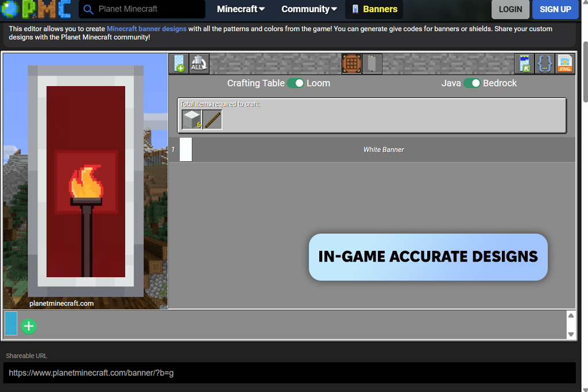The width and height of the screenshot is (588, 392).
Task: Click the tray scrollbar up arrow
Action: [x=571, y=316]
